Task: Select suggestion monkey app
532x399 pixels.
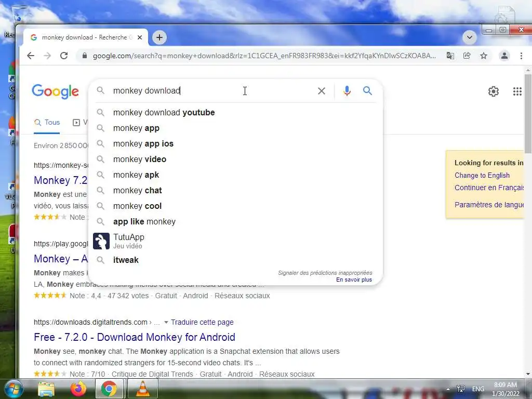Action: (235, 128)
